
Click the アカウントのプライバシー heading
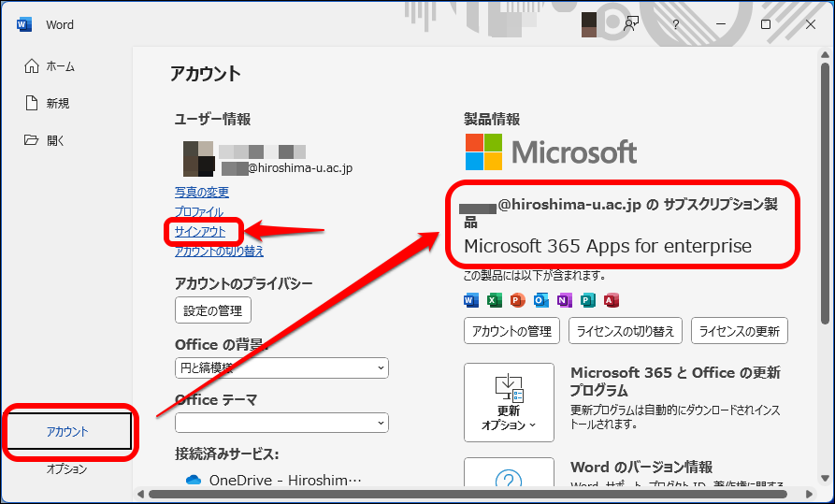tap(243, 283)
